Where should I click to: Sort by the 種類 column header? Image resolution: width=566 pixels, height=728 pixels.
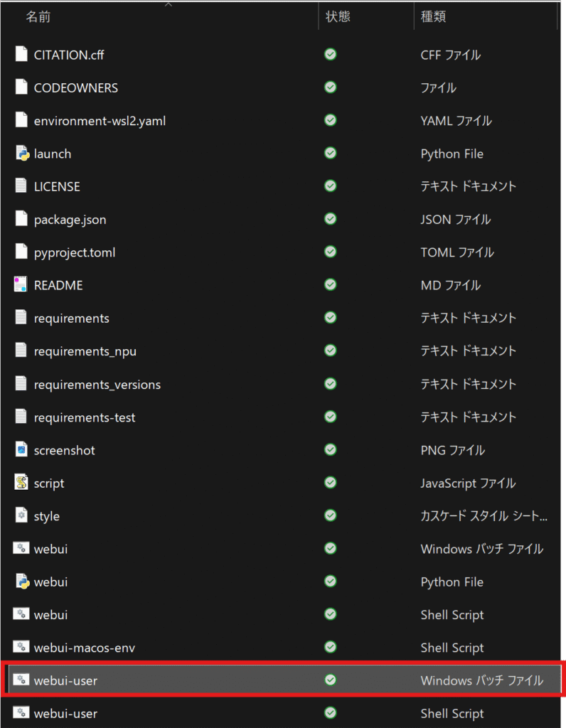click(x=433, y=17)
